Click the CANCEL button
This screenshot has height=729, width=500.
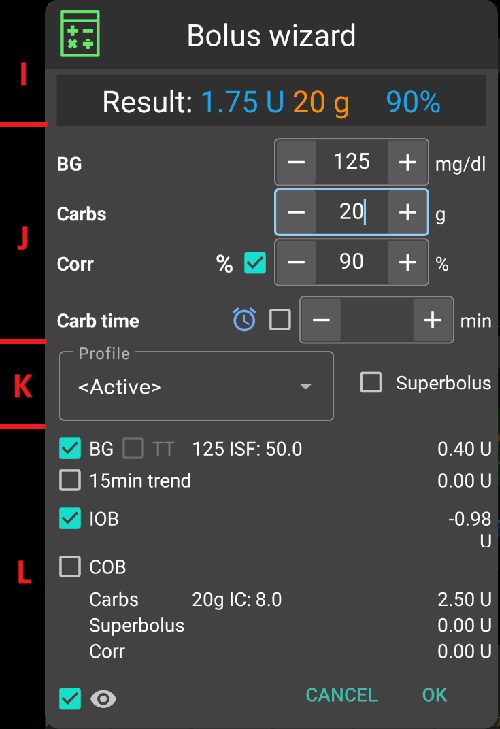[341, 695]
